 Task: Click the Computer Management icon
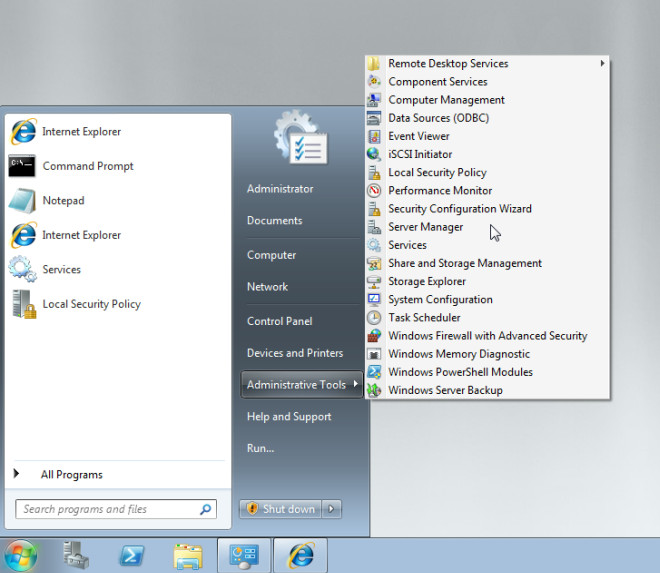tap(374, 100)
